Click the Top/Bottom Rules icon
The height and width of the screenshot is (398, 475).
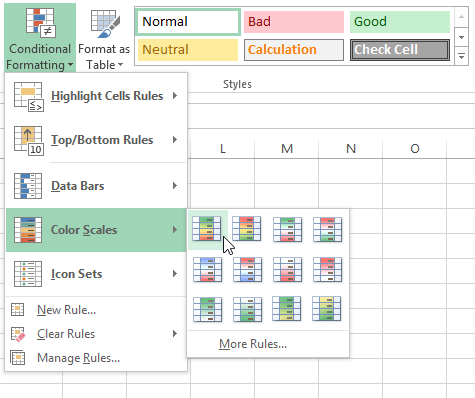29,140
